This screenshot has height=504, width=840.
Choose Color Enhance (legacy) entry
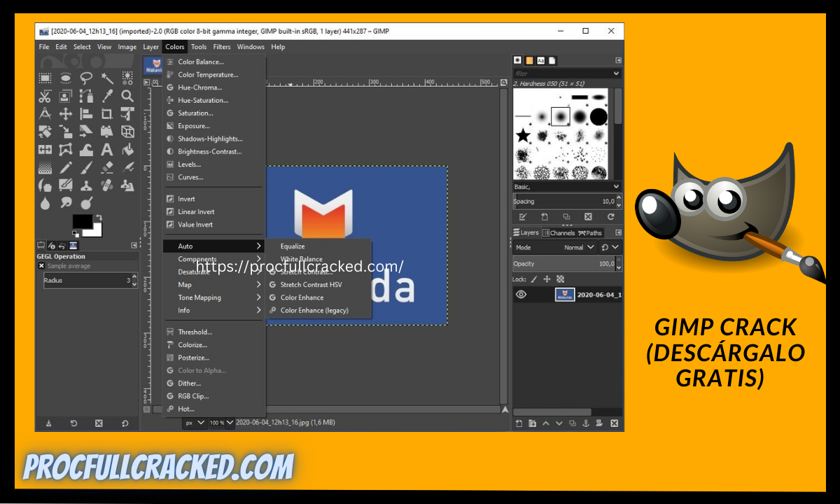tap(318, 310)
